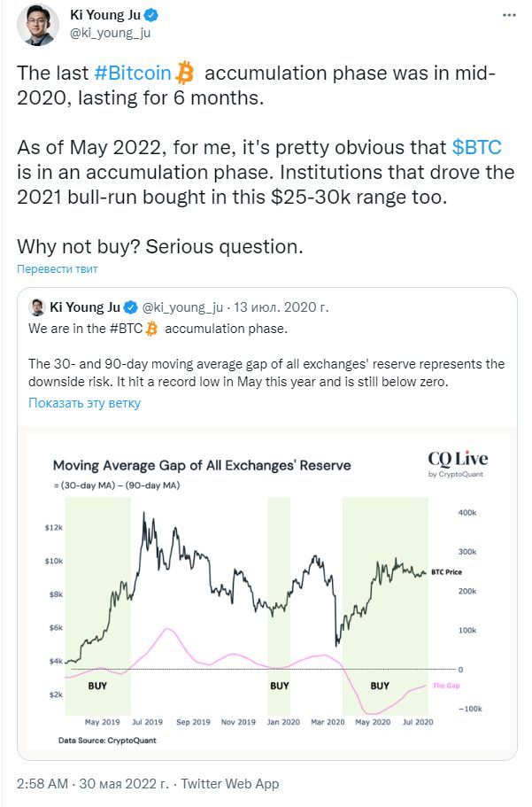
Task: Click the quoted tweet date 13 июл. 2020 г.
Action: pyautogui.click(x=281, y=307)
